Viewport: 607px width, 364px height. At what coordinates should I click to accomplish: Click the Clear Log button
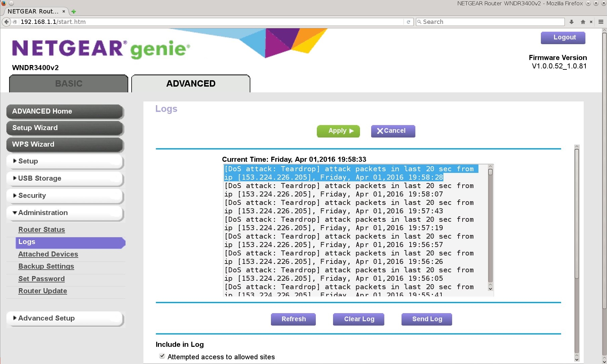coord(358,319)
